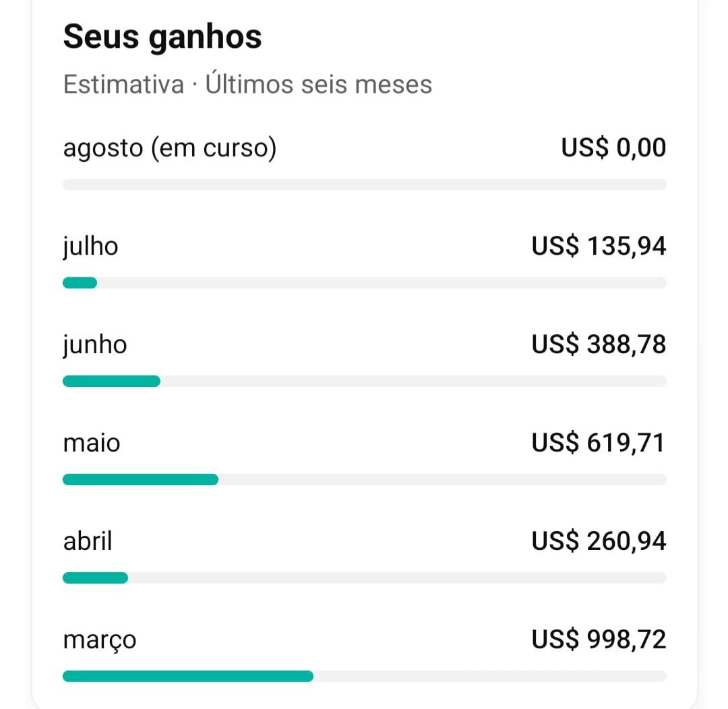Tap the US$ 260,94 abril earnings
Screen dimensions: 728x709
point(599,541)
